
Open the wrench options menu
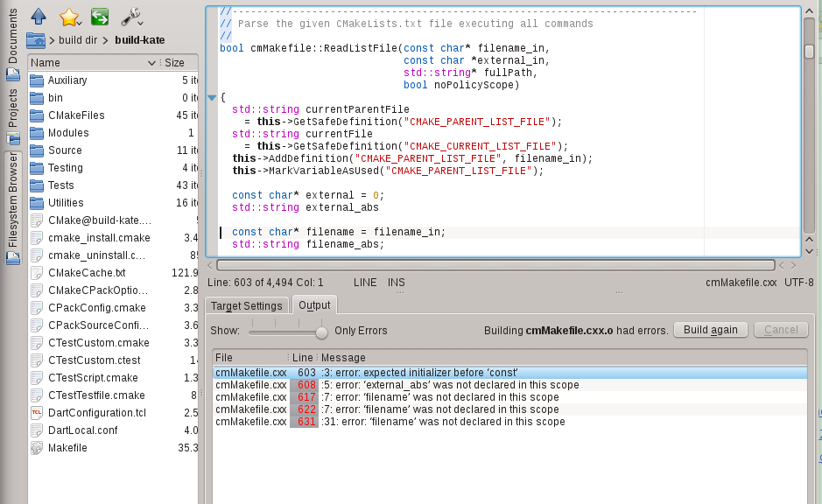(131, 16)
